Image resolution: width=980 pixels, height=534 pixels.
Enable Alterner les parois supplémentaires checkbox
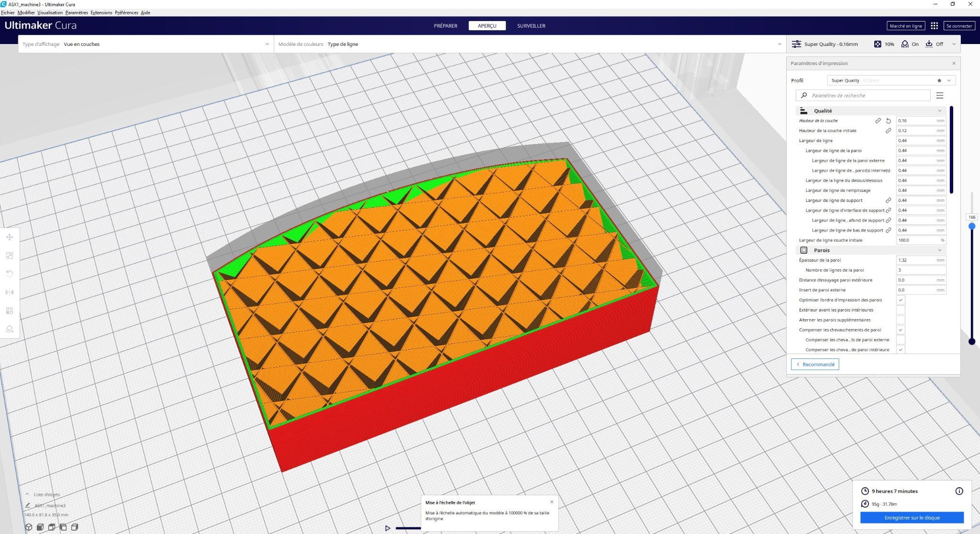coord(901,320)
